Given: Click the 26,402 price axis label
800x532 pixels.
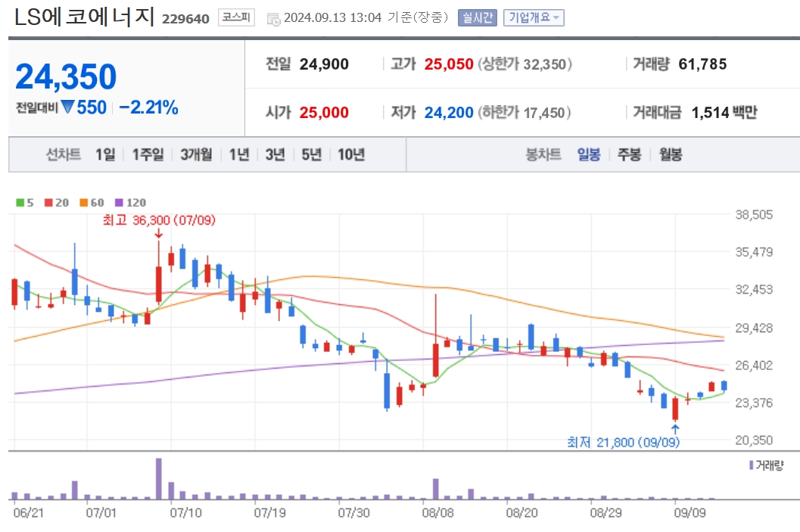Looking at the screenshot, I should coord(754,366).
